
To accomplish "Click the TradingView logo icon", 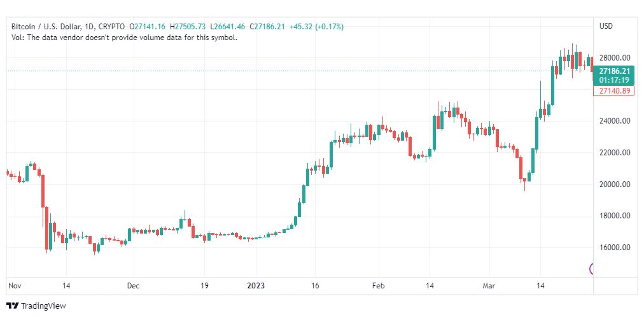I will (12, 306).
